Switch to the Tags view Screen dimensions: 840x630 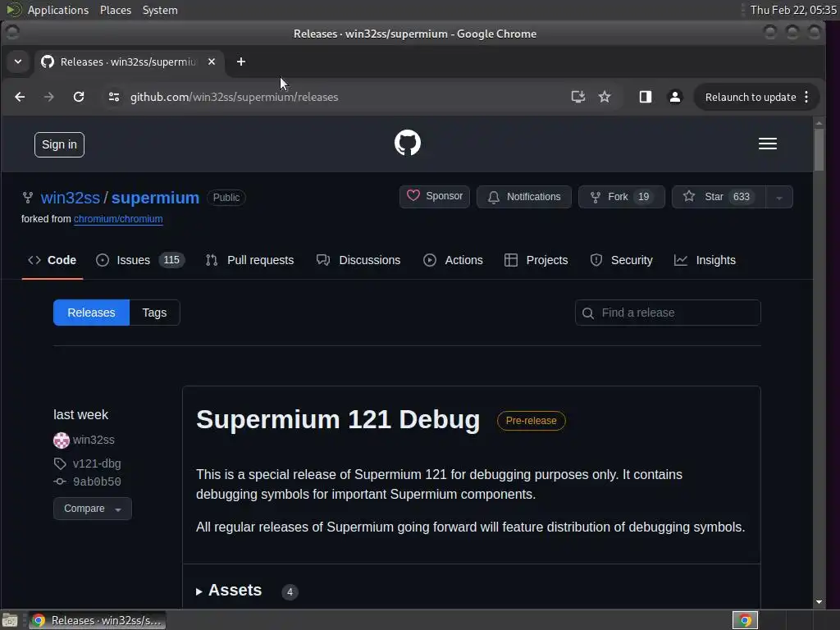pyautogui.click(x=154, y=313)
